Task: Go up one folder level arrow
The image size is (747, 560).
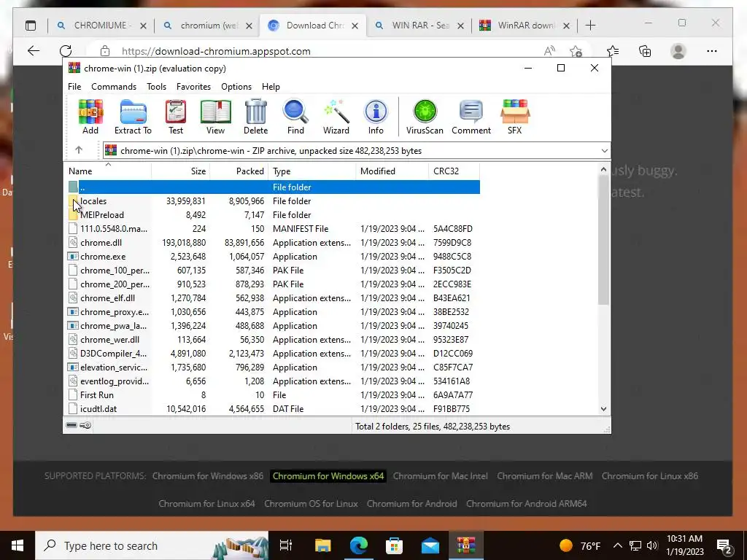Action: click(79, 150)
